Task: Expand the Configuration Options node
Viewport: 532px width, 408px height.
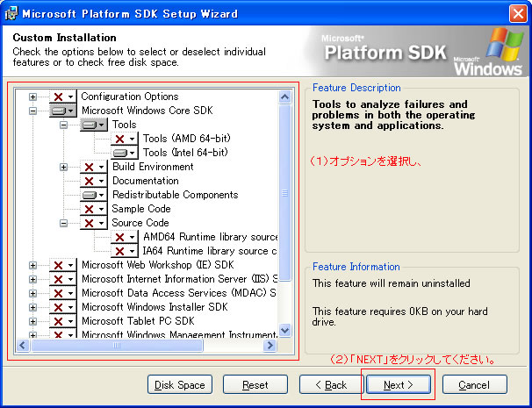Action: click(x=32, y=97)
